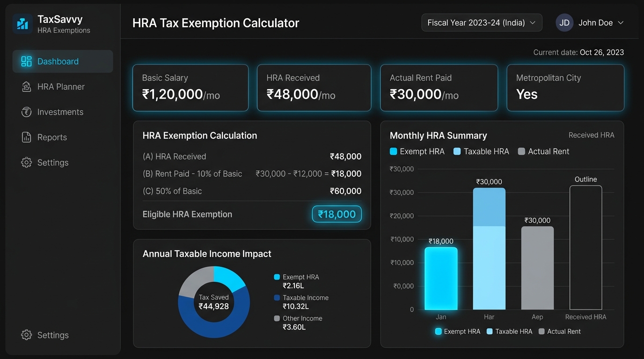This screenshot has width=644, height=359.
Task: Open the Reports section
Action: pyautogui.click(x=63, y=137)
